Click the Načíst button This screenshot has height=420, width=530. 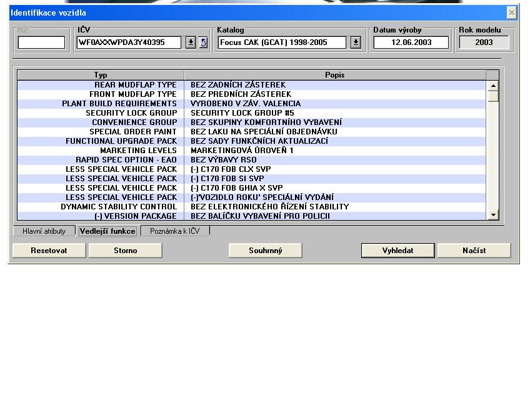coord(474,251)
